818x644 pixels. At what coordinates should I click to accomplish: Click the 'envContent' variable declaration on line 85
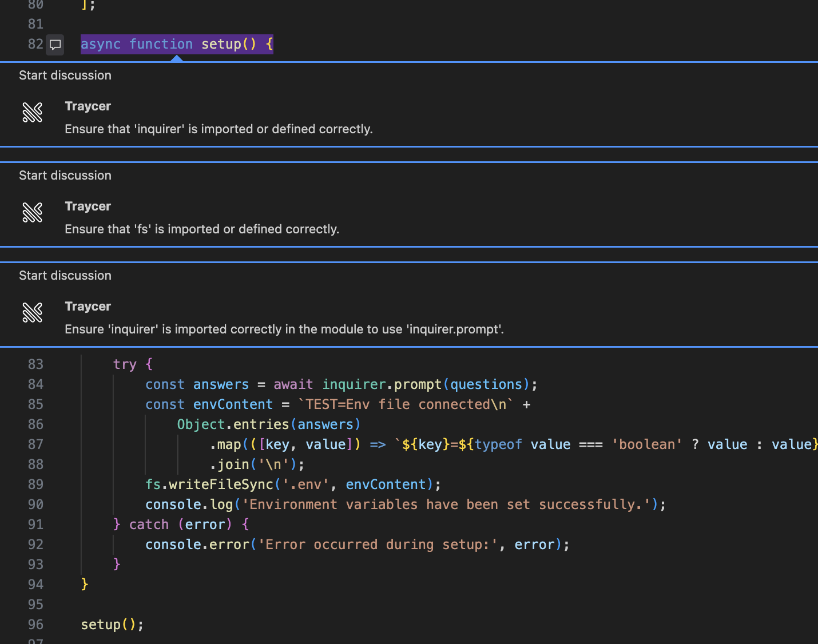point(233,404)
